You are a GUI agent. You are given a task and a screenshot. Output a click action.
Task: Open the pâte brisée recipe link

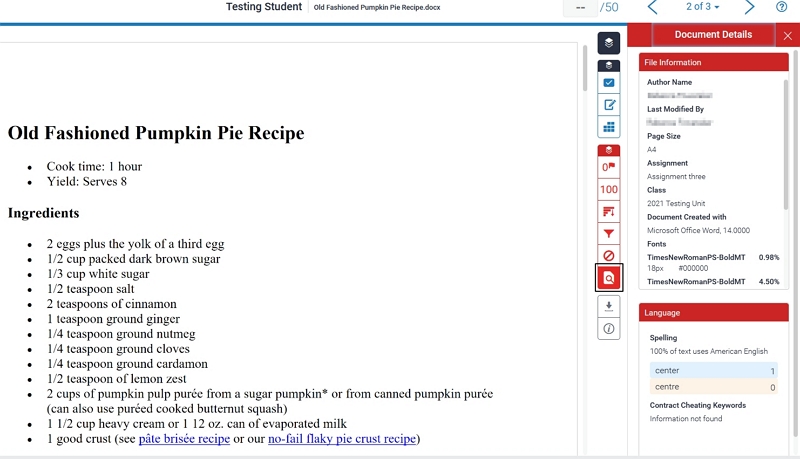click(184, 439)
